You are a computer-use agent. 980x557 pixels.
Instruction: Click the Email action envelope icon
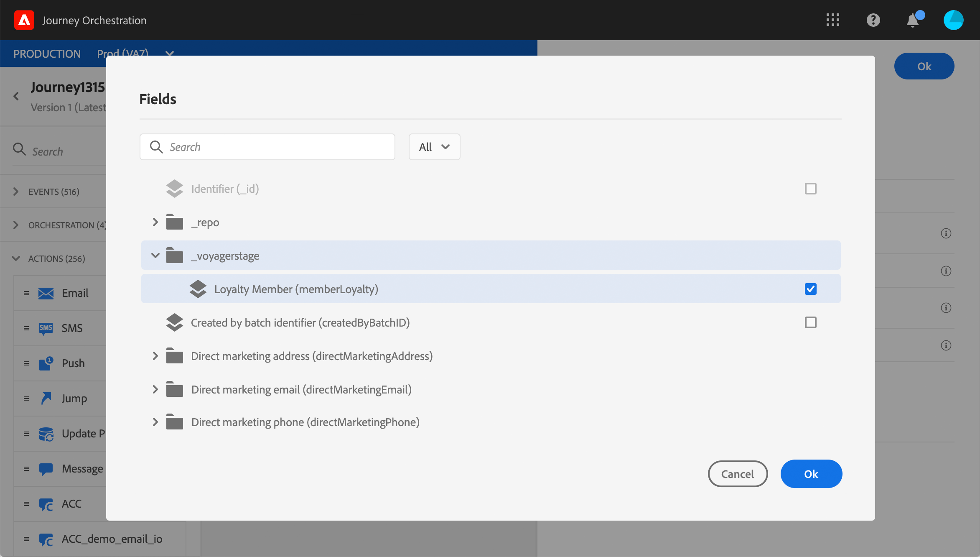click(46, 293)
